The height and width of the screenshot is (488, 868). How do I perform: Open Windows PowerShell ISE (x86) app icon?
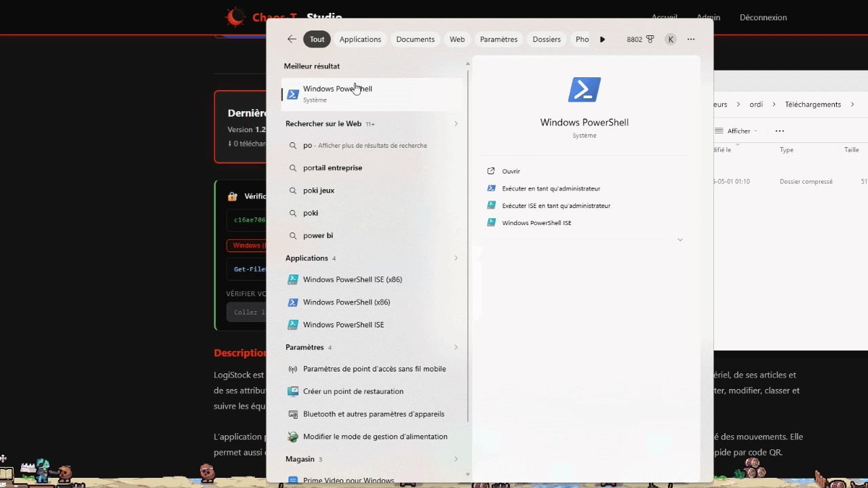293,279
